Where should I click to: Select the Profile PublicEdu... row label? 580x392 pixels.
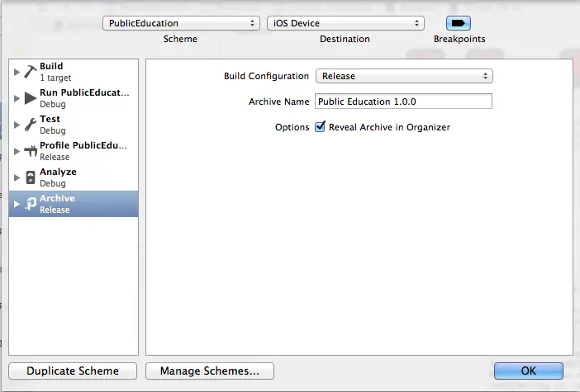tap(83, 145)
